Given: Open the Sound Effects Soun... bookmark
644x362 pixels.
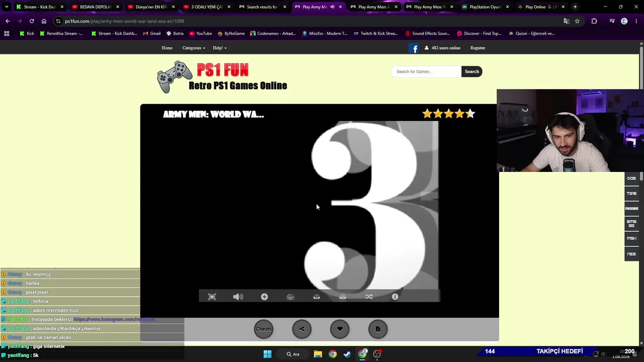Looking at the screenshot, I should click(x=427, y=34).
